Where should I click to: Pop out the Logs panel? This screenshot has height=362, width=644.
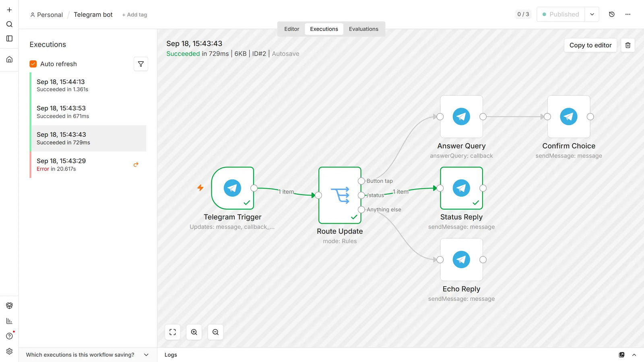(621, 355)
